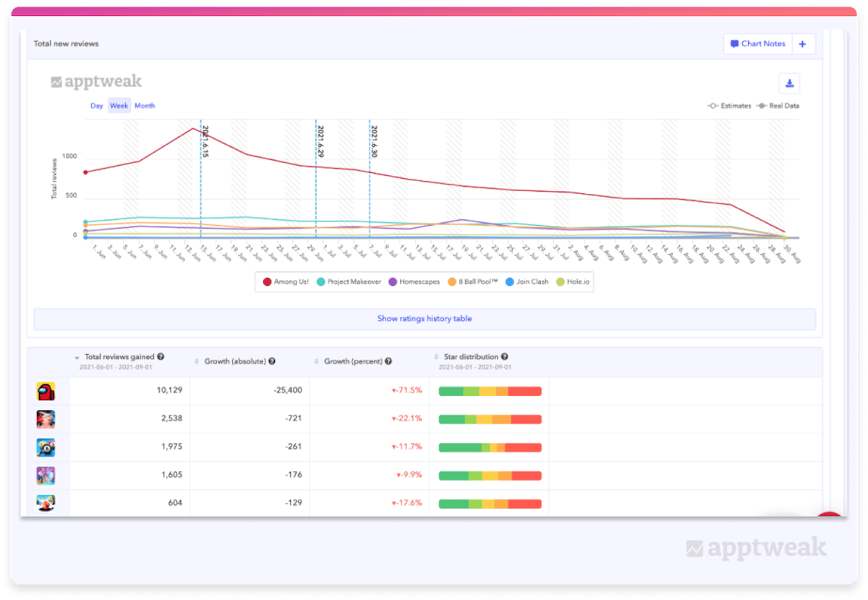Click help icon next to Total reviews gained

161,357
